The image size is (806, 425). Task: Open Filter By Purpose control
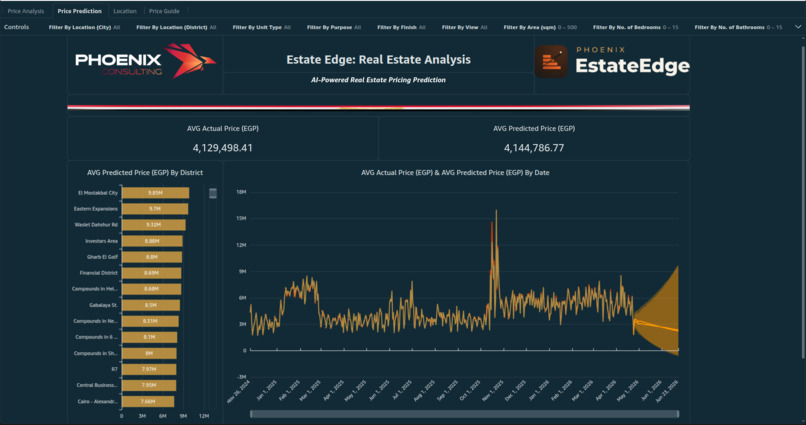334,27
